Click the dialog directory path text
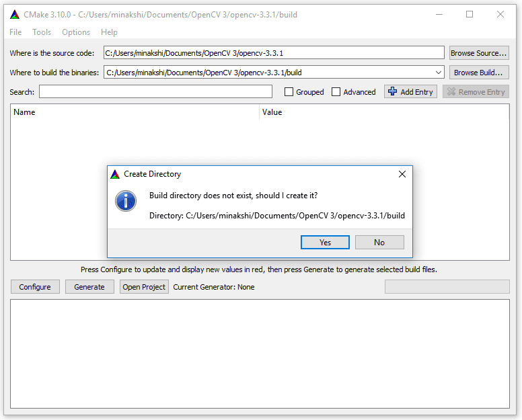This screenshot has width=522, height=420. tap(277, 216)
